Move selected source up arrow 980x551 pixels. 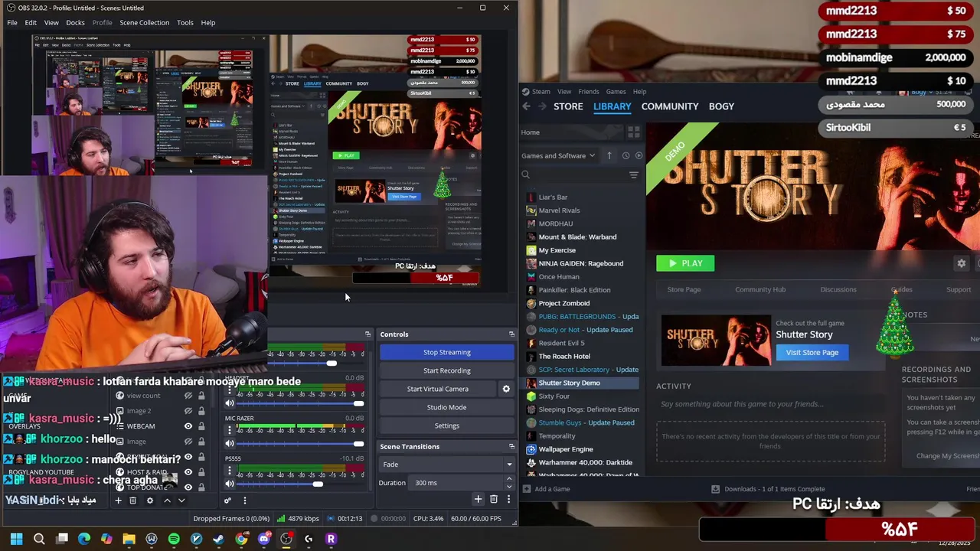pos(167,500)
